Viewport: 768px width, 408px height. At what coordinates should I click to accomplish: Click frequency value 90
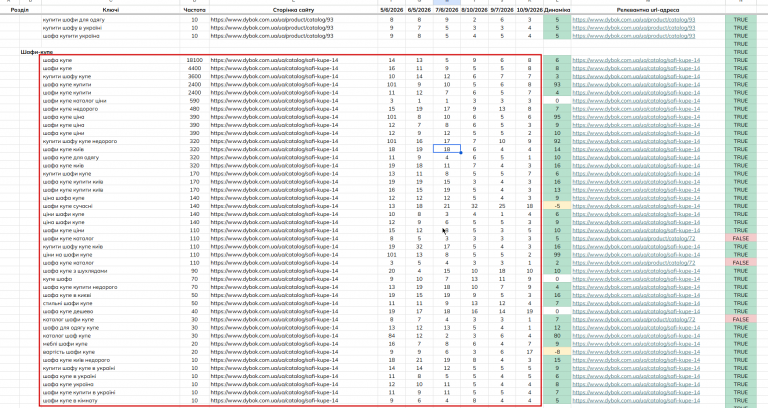[x=194, y=271]
